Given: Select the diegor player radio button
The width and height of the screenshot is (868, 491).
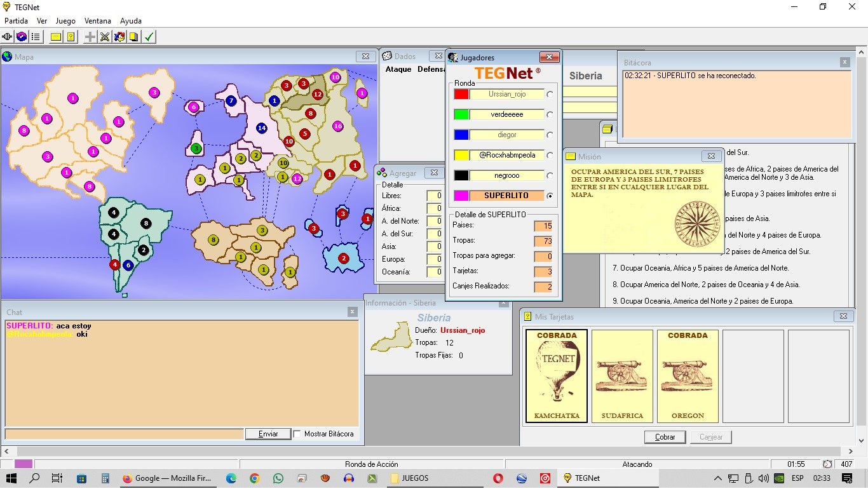Looking at the screenshot, I should (x=550, y=135).
